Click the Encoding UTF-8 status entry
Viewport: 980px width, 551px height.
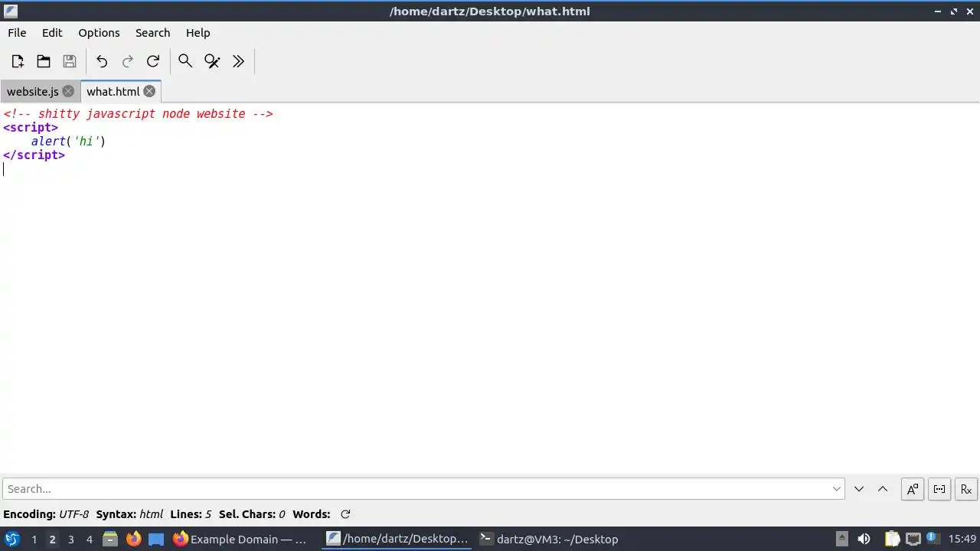(46, 514)
